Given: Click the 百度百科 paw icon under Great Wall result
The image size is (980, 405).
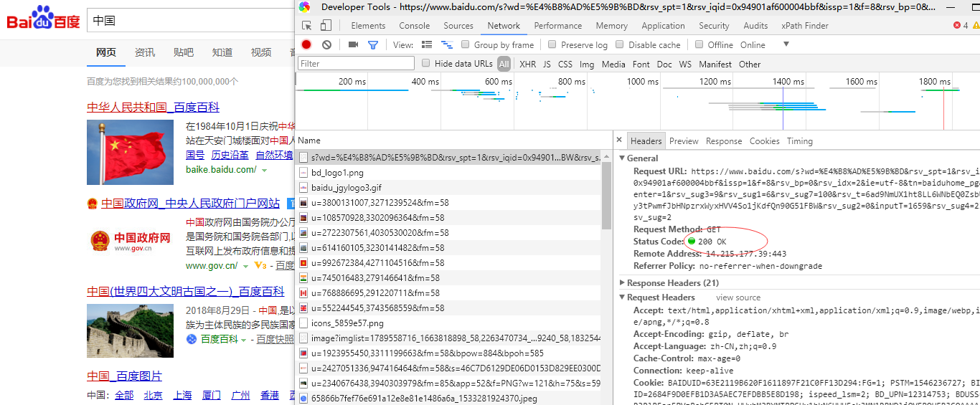Looking at the screenshot, I should (192, 339).
